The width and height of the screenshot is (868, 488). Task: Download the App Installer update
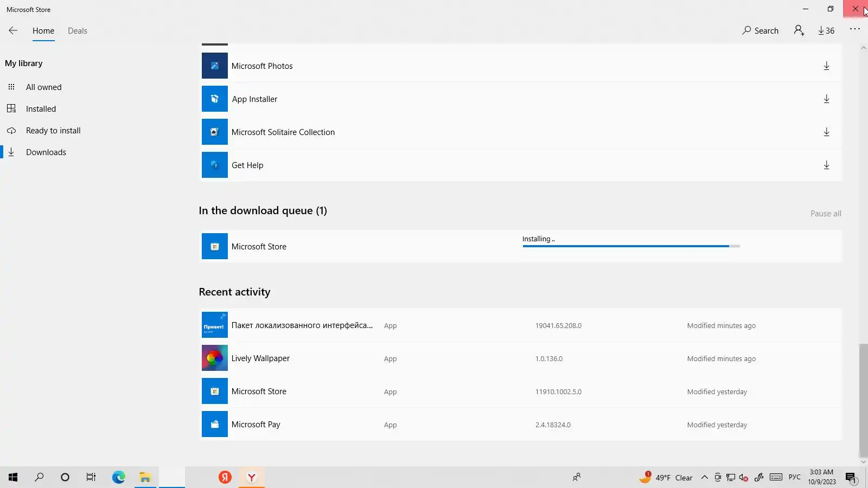tap(826, 99)
